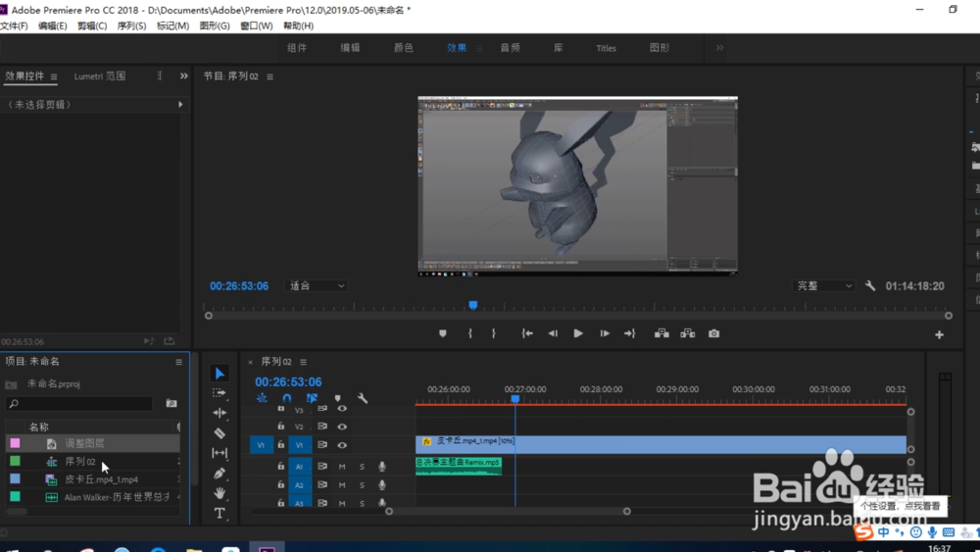Solo audio track A2
Viewport: 980px width, 552px height.
click(362, 485)
